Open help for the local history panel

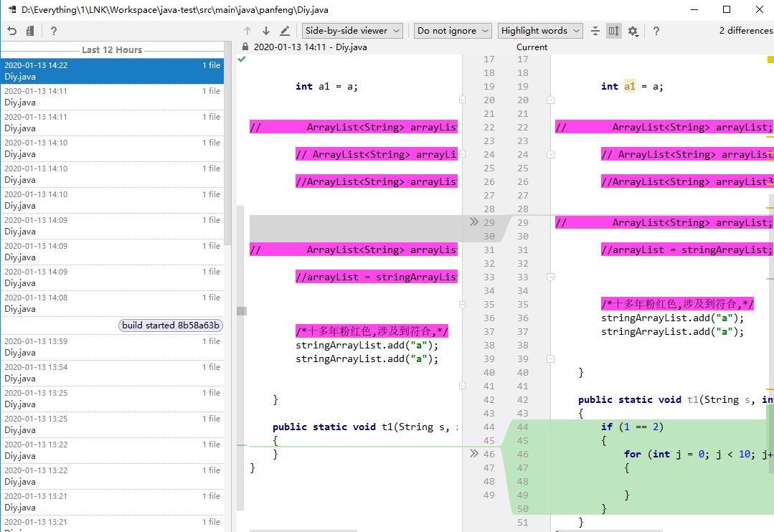pyautogui.click(x=54, y=31)
